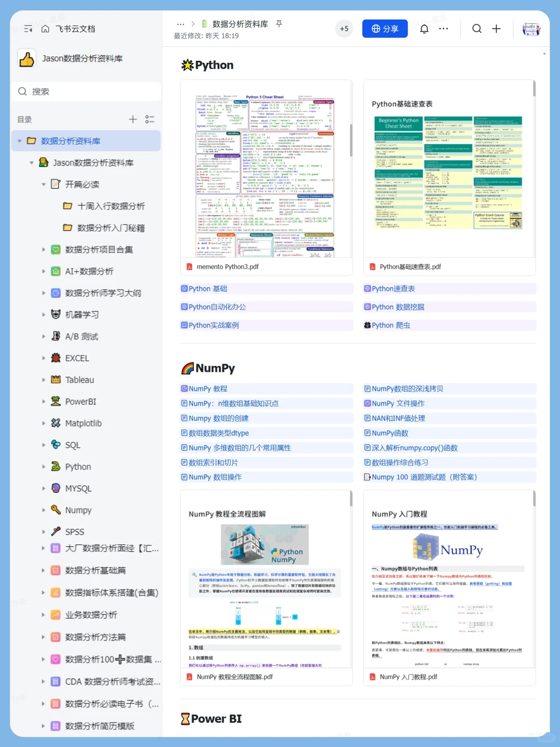Expand the 机器学习 node

click(44, 315)
